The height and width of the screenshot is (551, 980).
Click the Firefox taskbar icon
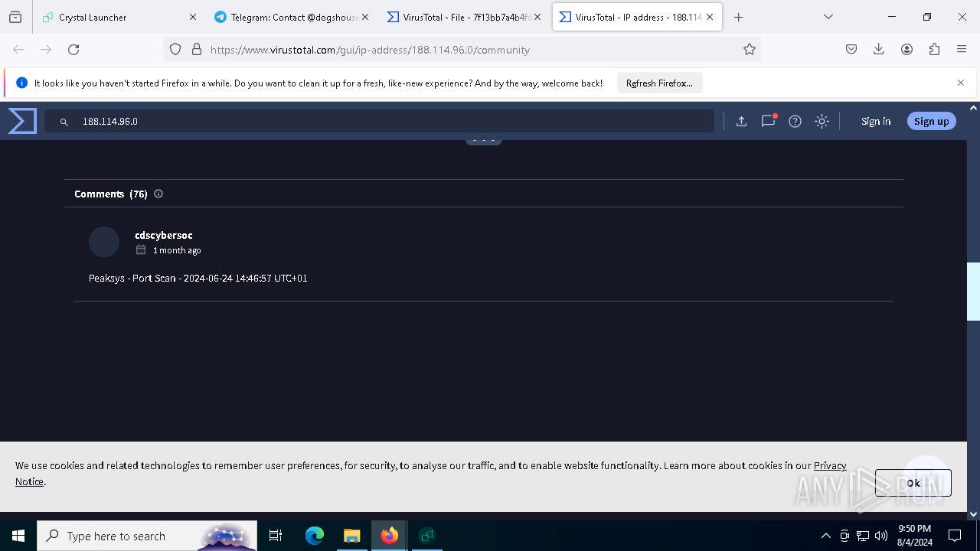coord(390,536)
